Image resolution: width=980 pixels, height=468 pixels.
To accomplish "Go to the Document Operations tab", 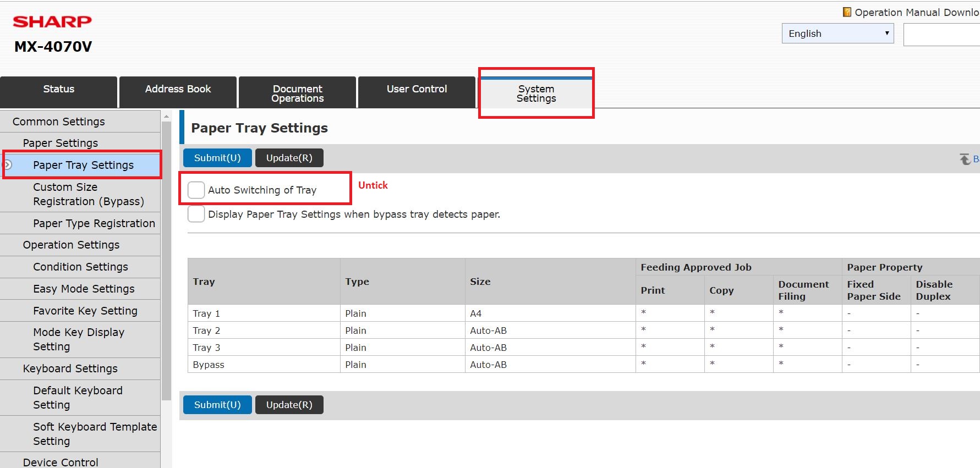I will (x=297, y=93).
